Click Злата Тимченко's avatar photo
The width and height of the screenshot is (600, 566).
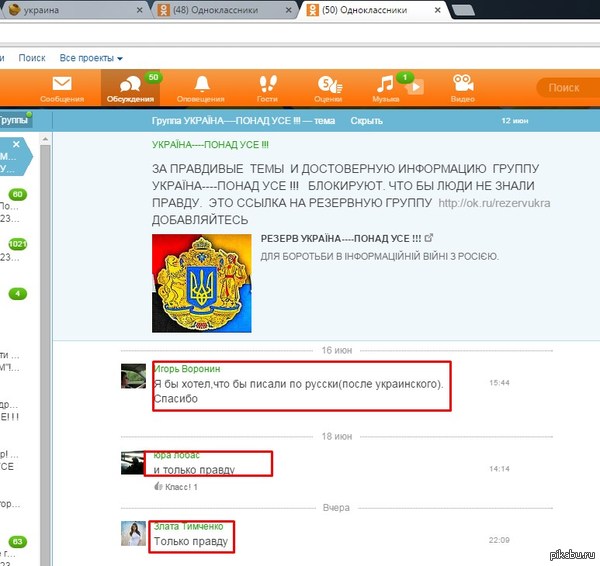(x=135, y=534)
